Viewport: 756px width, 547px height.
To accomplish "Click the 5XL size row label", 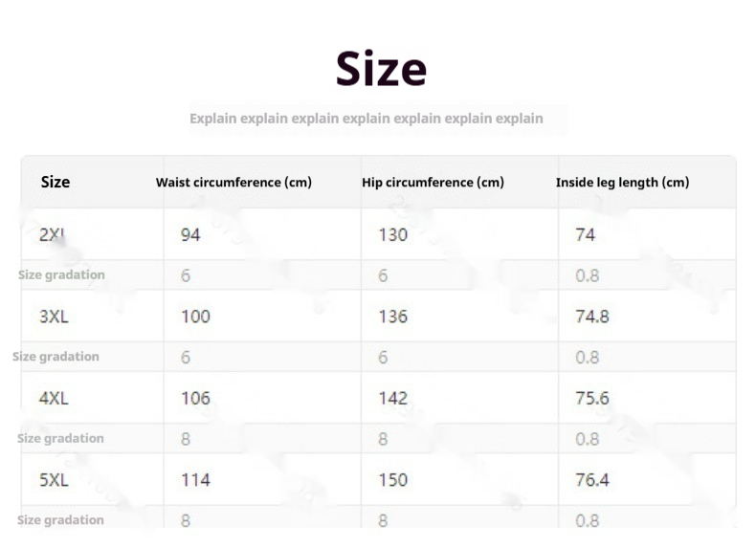I will (x=54, y=479).
